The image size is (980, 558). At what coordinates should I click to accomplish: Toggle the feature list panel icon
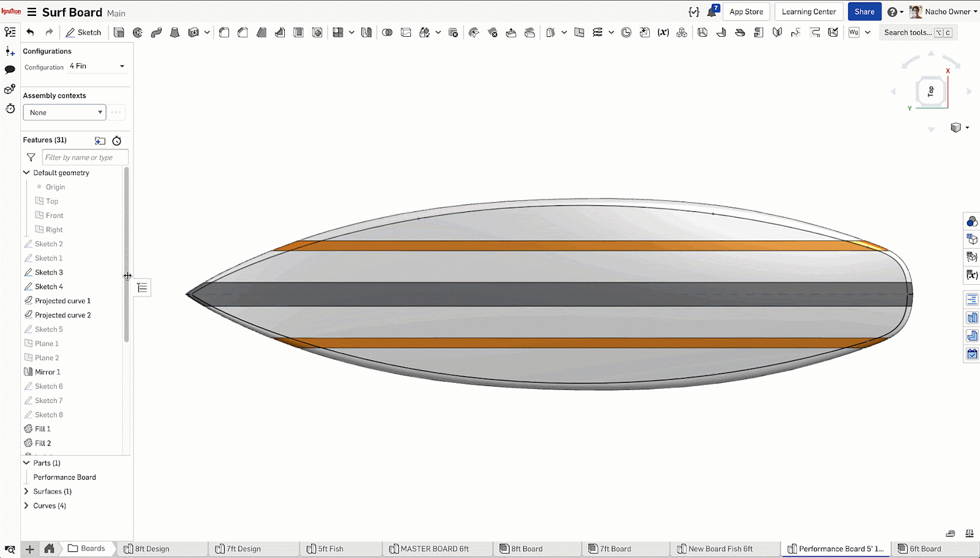10,32
